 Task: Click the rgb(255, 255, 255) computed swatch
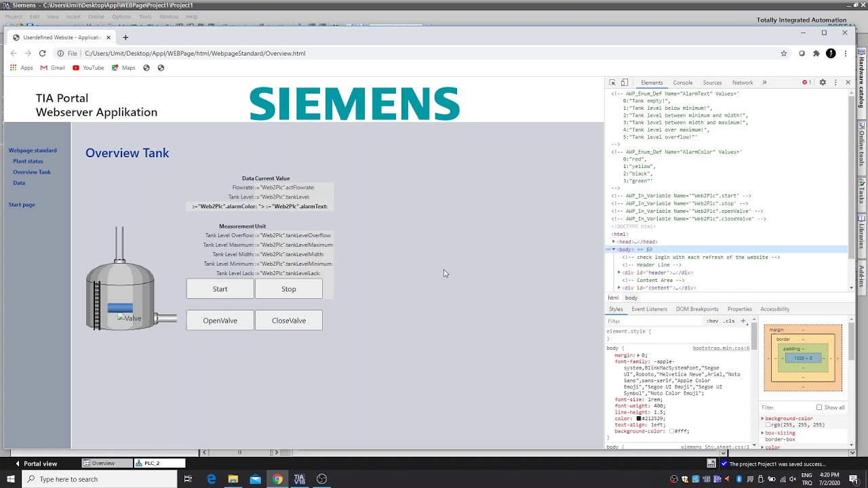click(x=768, y=426)
